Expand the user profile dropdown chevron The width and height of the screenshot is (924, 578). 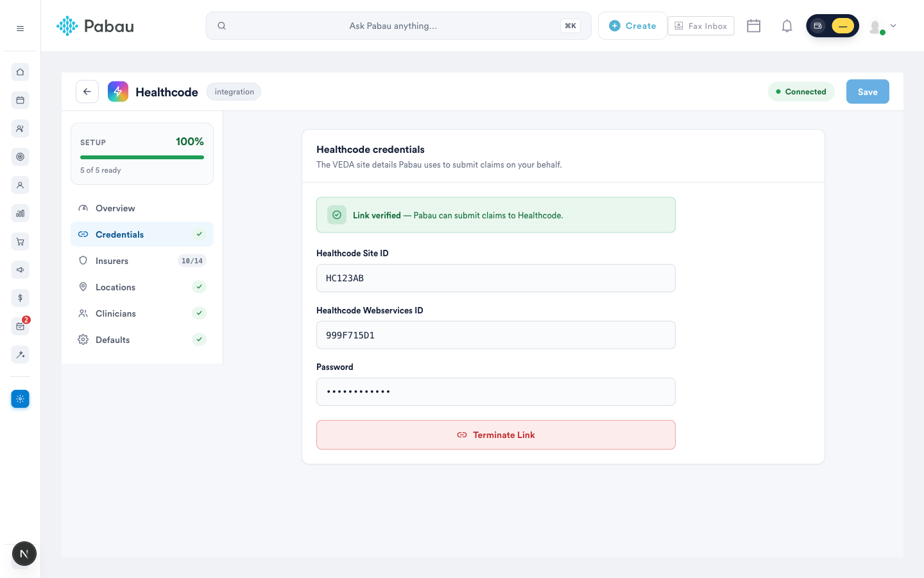[x=893, y=26]
